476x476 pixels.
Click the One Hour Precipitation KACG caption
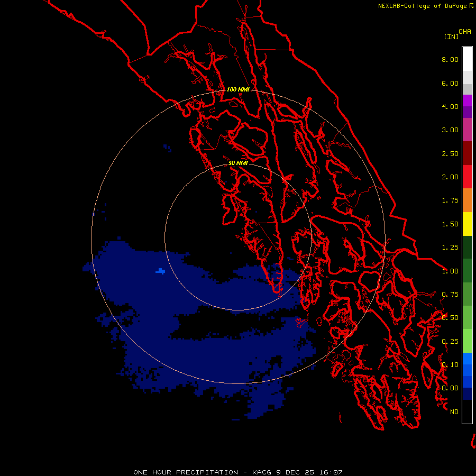pos(238,472)
